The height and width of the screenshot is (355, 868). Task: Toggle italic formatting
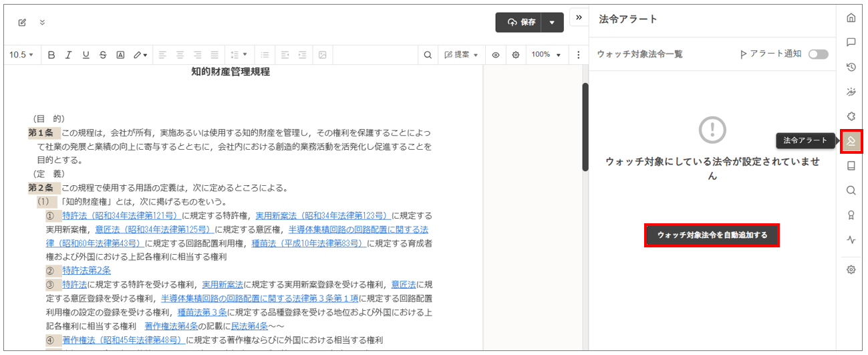(68, 55)
